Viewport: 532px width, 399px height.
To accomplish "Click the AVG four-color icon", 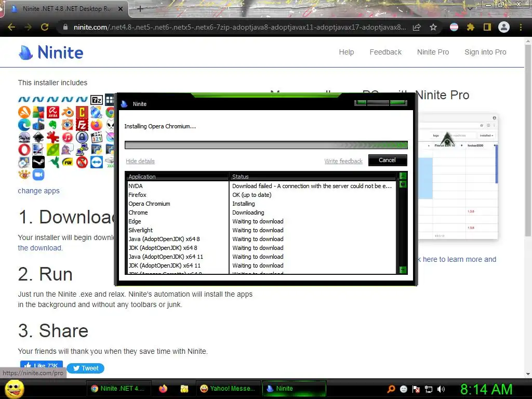I will point(38,112).
